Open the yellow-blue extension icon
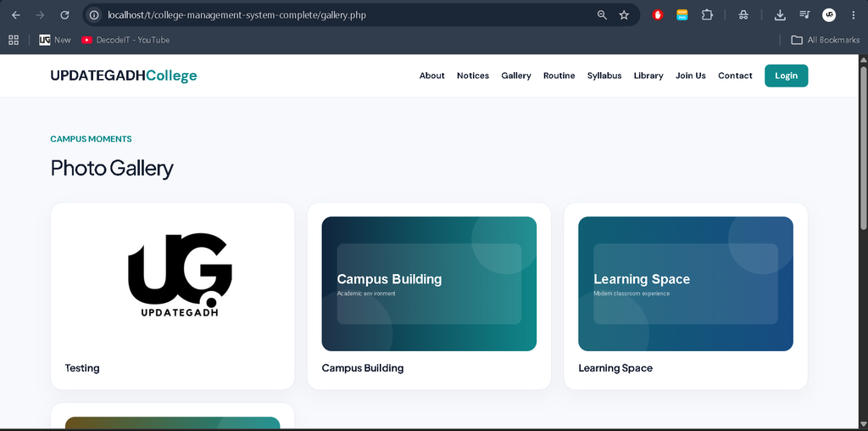The width and height of the screenshot is (868, 431). coord(682,15)
